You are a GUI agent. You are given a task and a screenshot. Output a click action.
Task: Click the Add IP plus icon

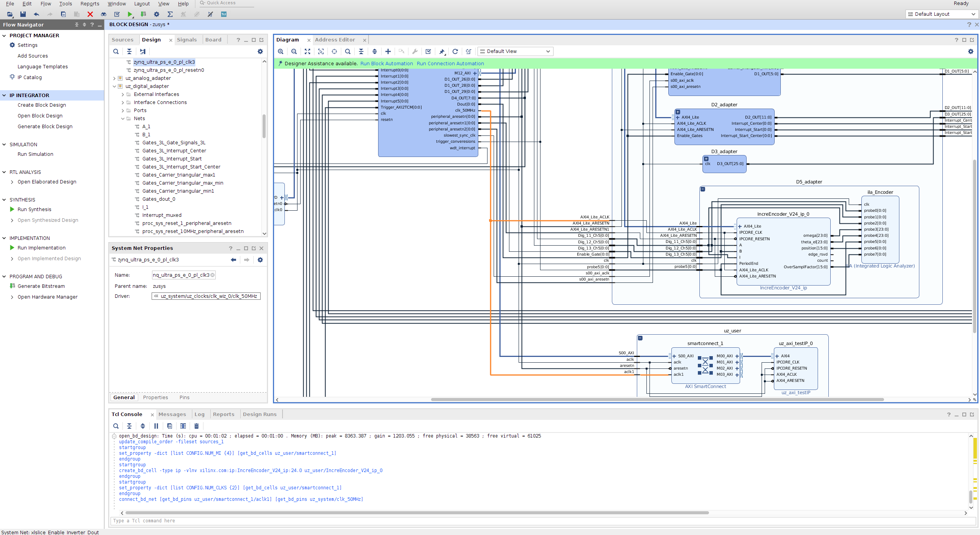point(388,51)
